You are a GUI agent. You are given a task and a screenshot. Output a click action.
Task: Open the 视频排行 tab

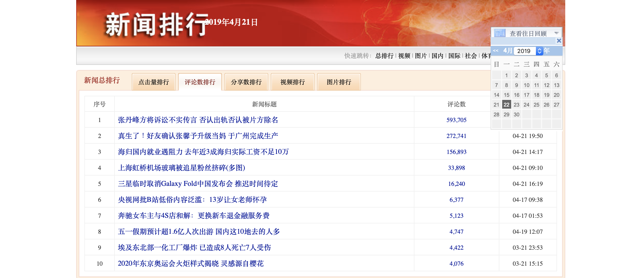293,82
